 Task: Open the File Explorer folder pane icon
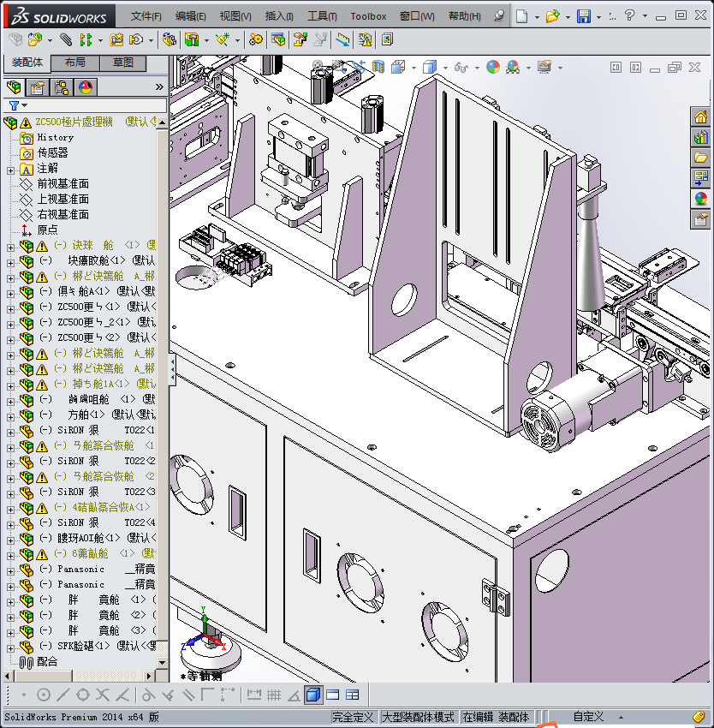click(x=701, y=158)
